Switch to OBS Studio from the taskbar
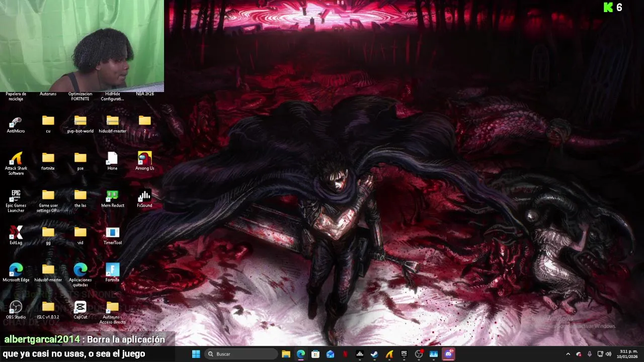Screen dimensions: 644x362 [x=419, y=354]
